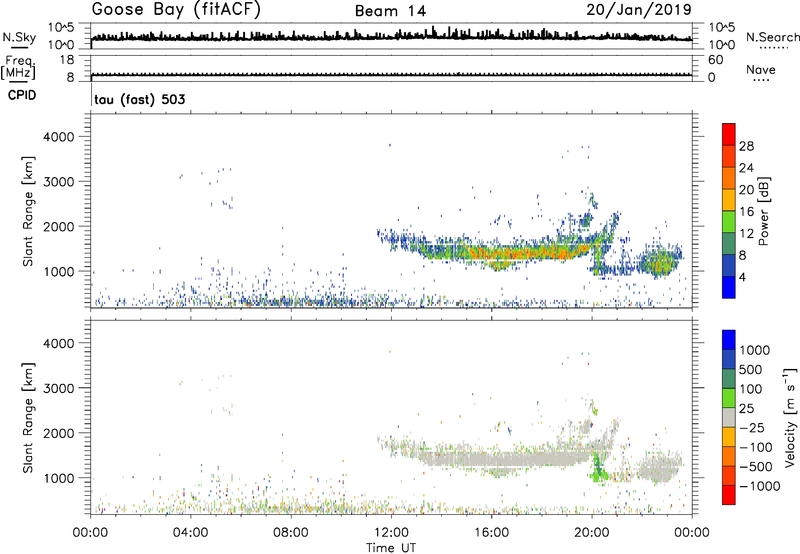Screen dimensions: 800x554
Task: Click the date "20/Jan/2019"
Action: (639, 10)
